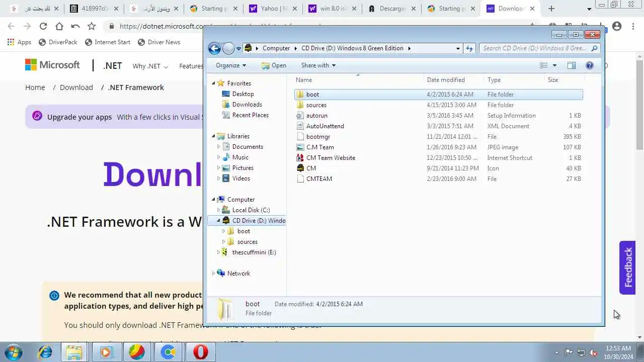
Task: Select the CM icon file
Action: (311, 168)
